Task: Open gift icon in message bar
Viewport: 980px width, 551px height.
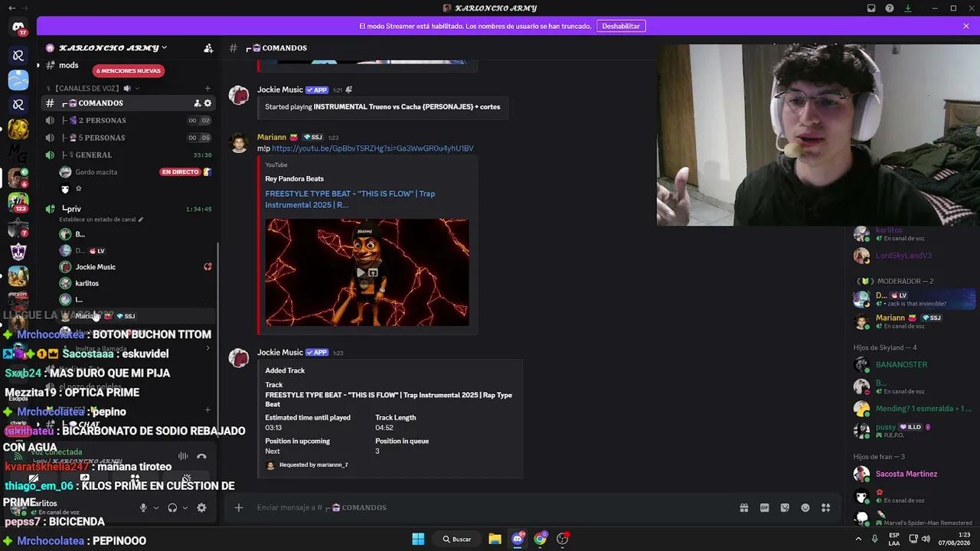Action: [x=743, y=507]
